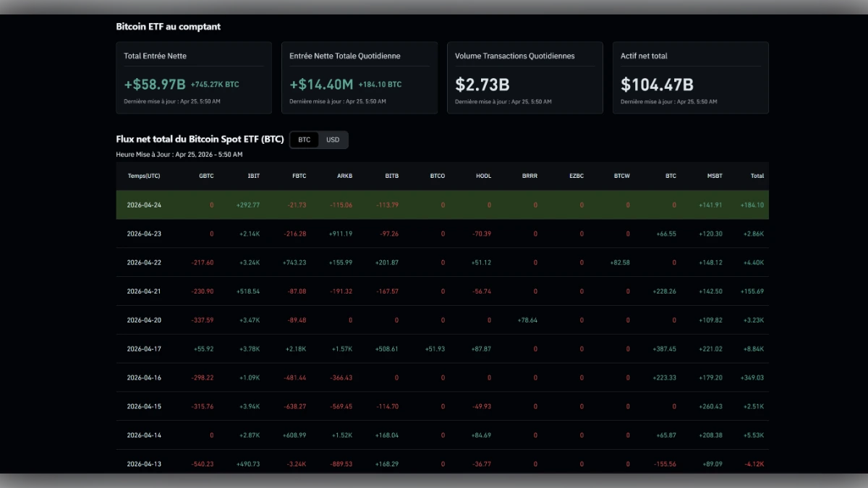Open the Entrée Nette Totale Quotidienne card

[359, 77]
